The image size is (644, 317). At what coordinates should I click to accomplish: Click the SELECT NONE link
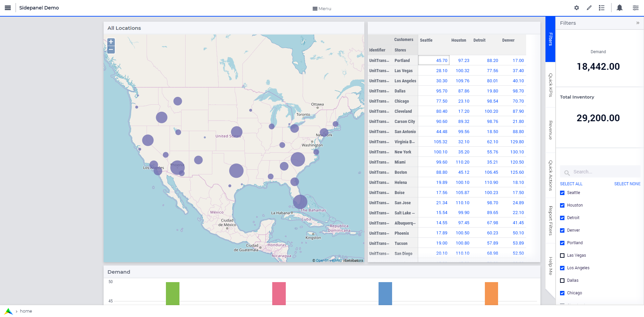coord(627,184)
